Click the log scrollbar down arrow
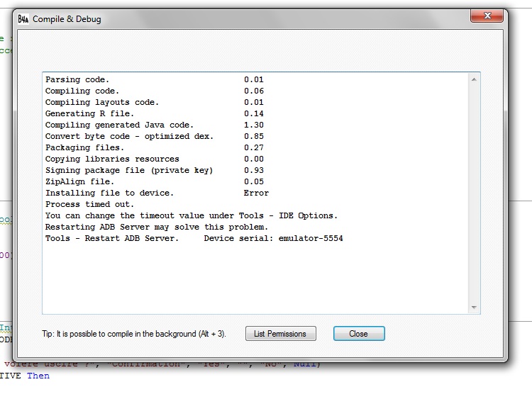This screenshot has width=532, height=399. (x=474, y=308)
